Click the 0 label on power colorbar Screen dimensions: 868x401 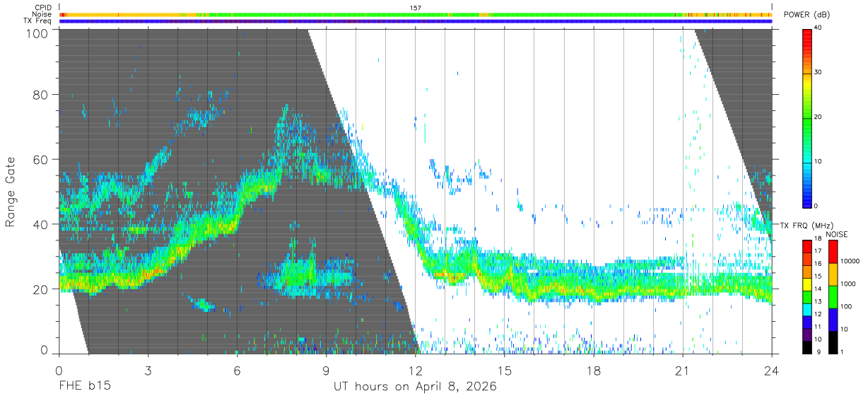click(815, 206)
